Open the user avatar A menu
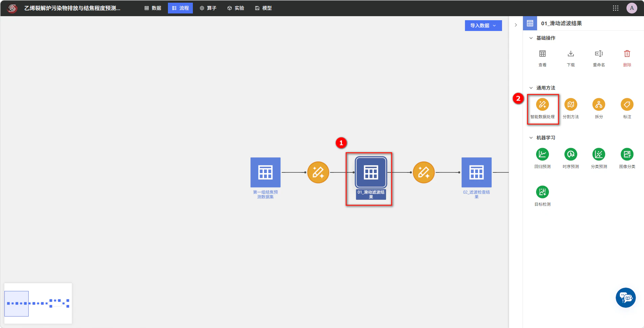Screen dimensions: 644x328 tap(632, 8)
